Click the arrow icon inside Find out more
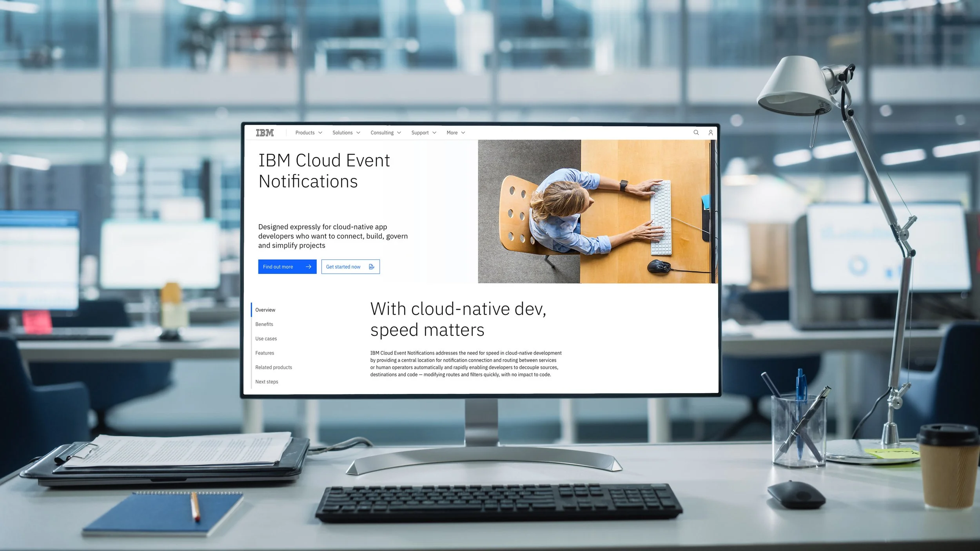Screen dimensions: 980x551 click(x=308, y=266)
